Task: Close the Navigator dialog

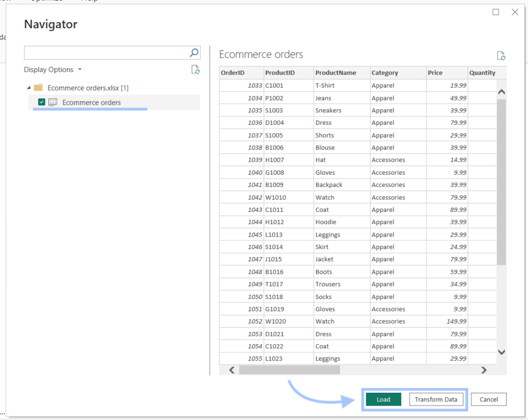Action: pyautogui.click(x=515, y=12)
